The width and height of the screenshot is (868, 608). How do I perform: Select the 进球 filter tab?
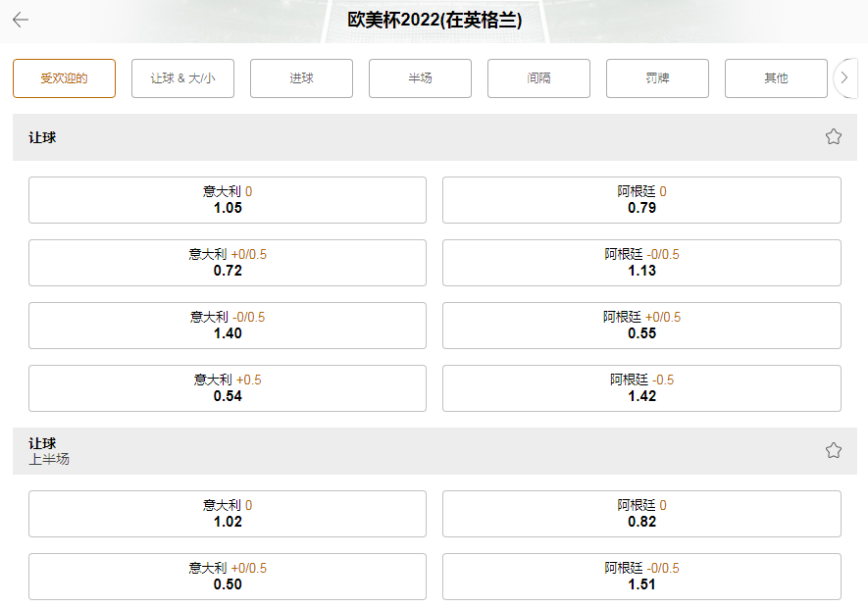pos(301,78)
